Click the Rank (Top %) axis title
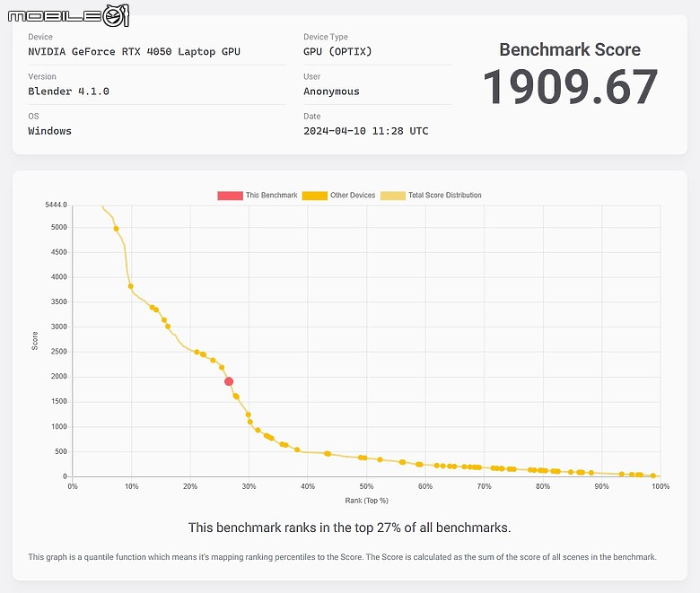Viewport: 700px width, 593px height. (x=366, y=501)
